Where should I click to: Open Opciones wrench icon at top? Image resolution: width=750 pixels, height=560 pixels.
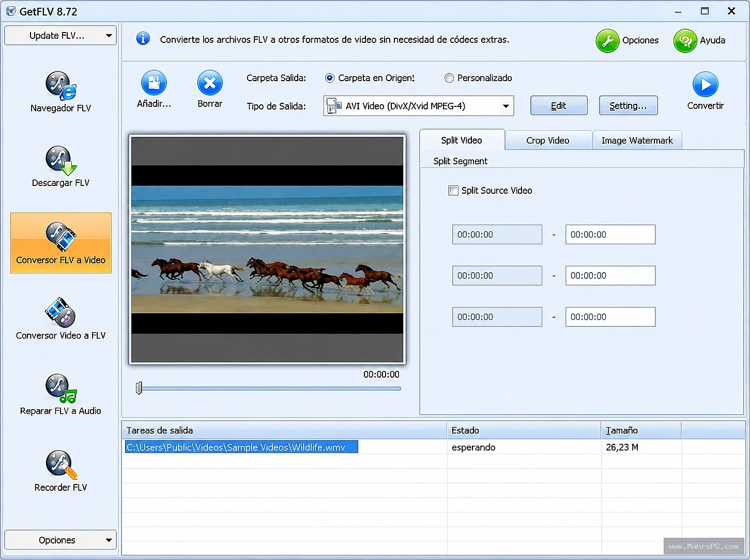pos(607,41)
